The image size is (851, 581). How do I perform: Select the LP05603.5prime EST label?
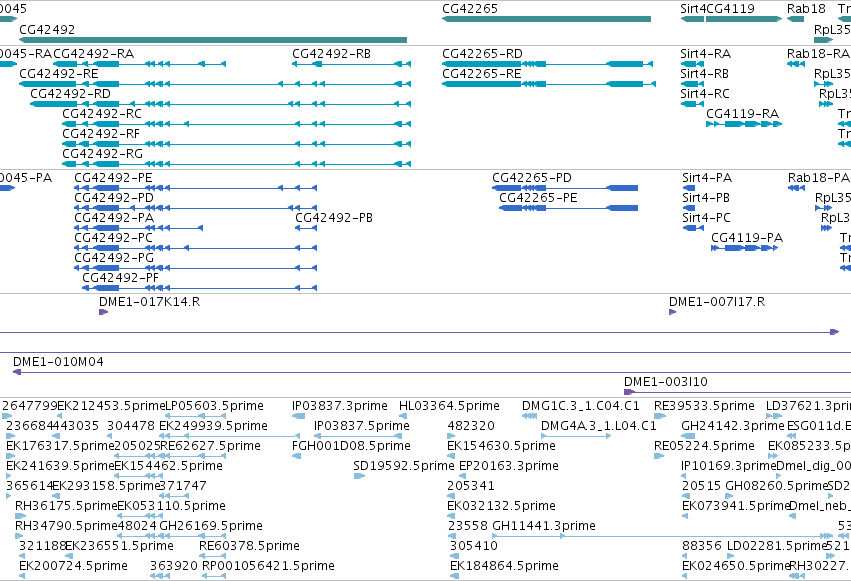click(x=214, y=406)
